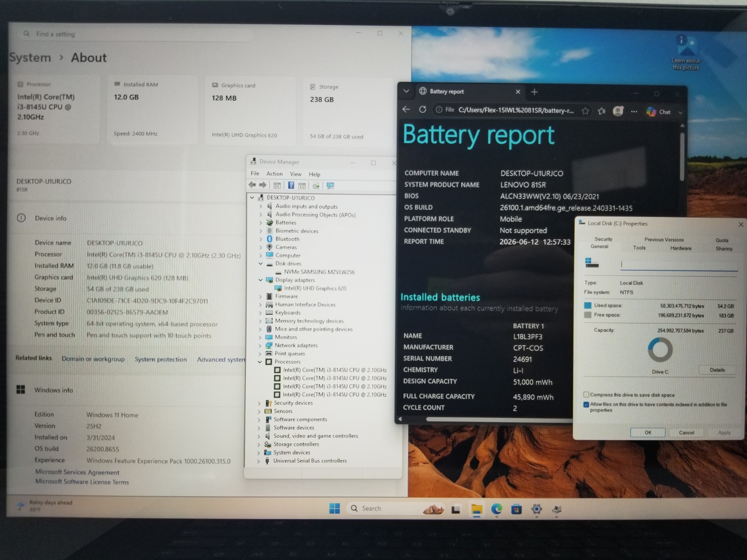Open Microsoft Software License Terms link
The width and height of the screenshot is (747, 560).
82,482
